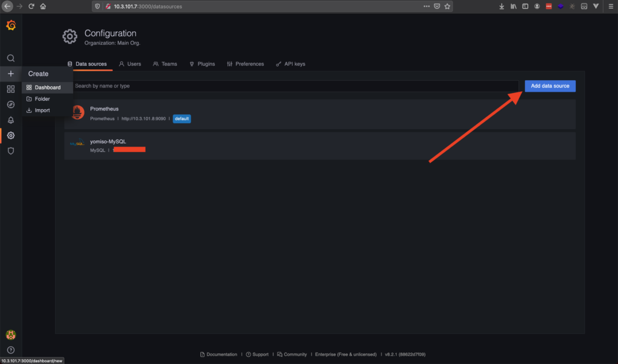Switch to the Plugins tab
Viewport: 618px width, 364px height.
(x=202, y=64)
